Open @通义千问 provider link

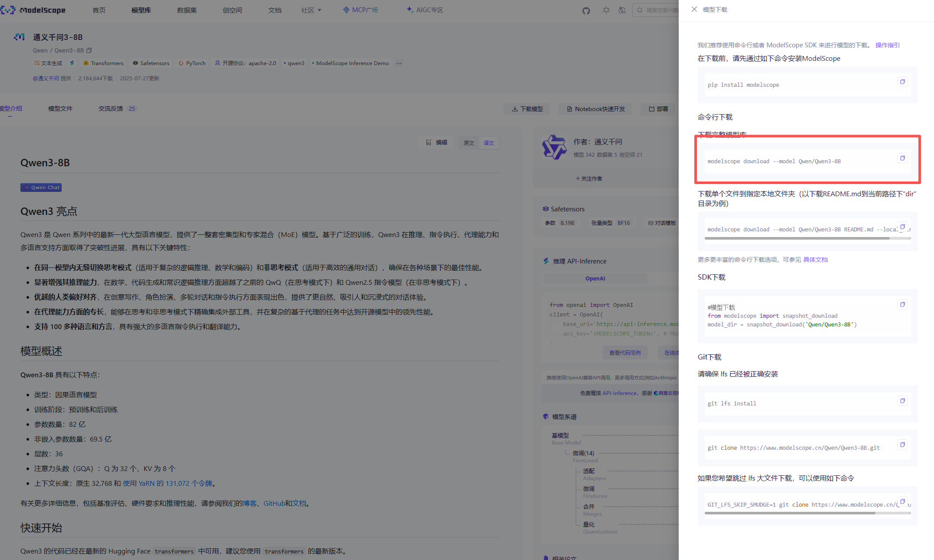(46, 79)
